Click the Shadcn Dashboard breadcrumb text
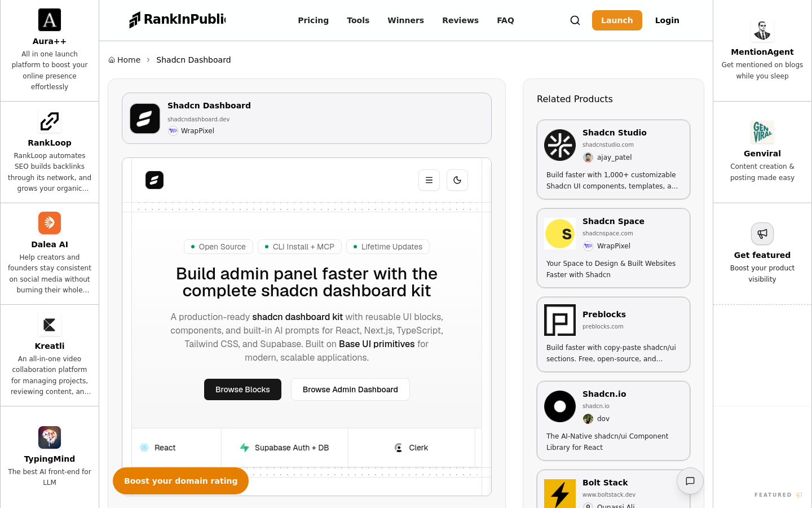This screenshot has width=812, height=508. tap(193, 60)
